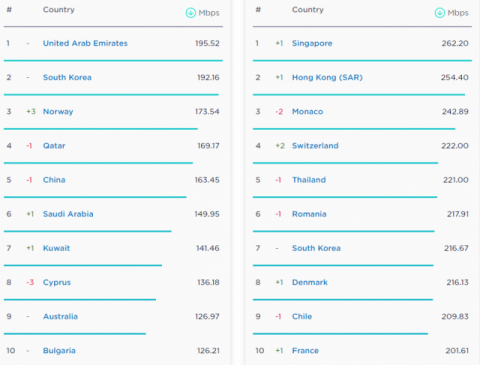Screen dimensions: 480x365
Task: Click the right table Mbps download arrow icon
Action: 440,13
